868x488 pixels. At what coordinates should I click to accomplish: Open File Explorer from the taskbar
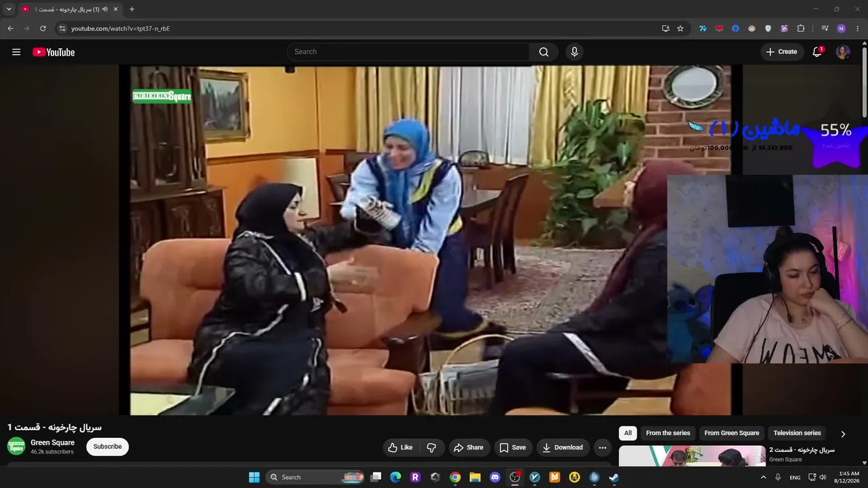point(475,477)
